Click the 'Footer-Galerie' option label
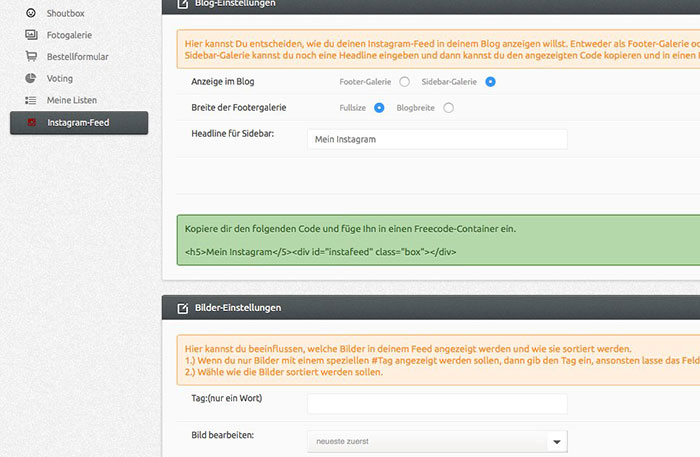This screenshot has height=457, width=700. tap(365, 82)
